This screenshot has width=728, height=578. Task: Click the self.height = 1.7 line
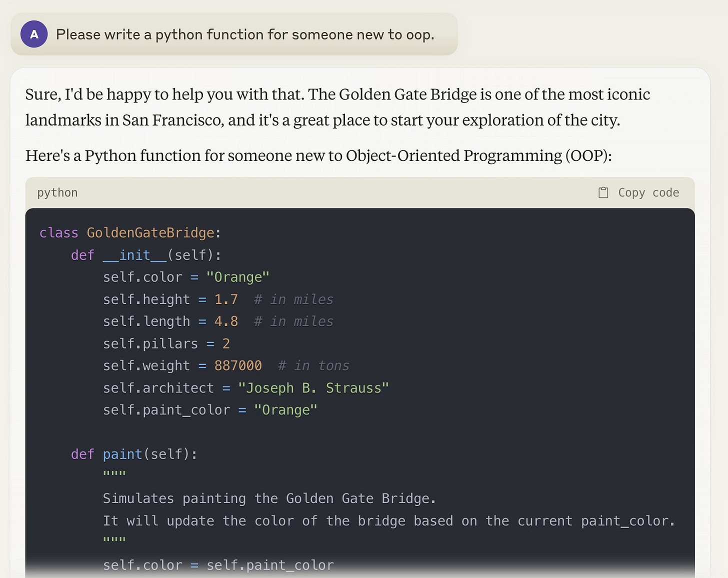click(218, 299)
